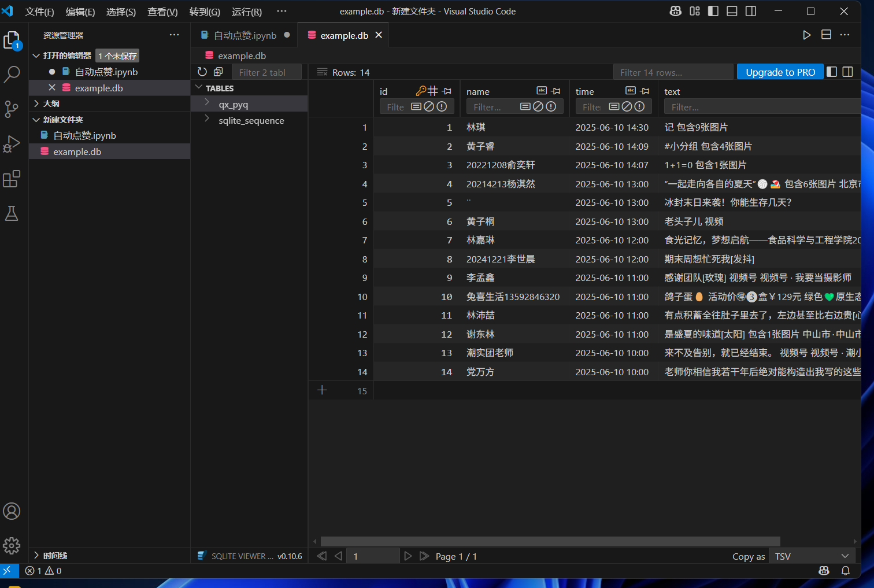Viewport: 874px width, 588px height.
Task: Open the 编辑(E) menu
Action: 80,12
